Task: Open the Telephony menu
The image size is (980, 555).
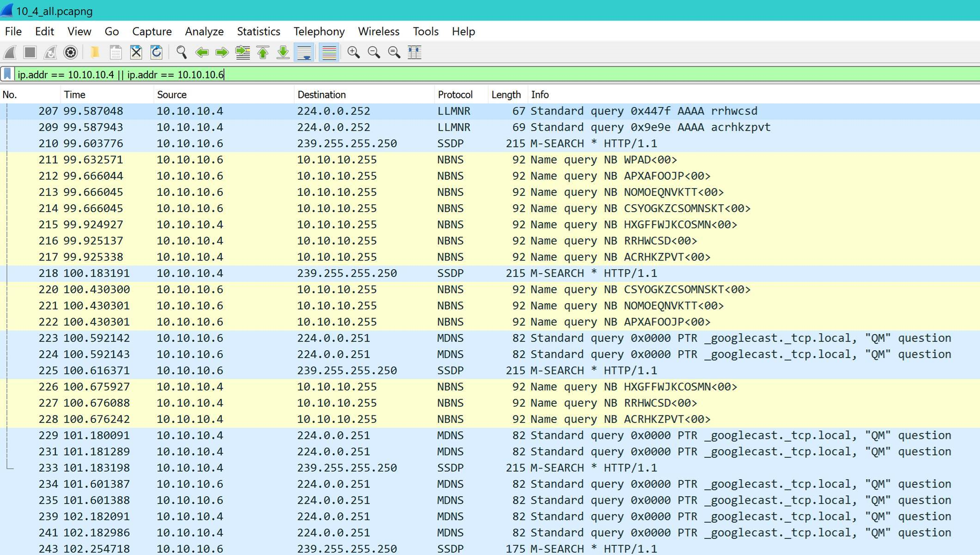Action: click(x=318, y=31)
